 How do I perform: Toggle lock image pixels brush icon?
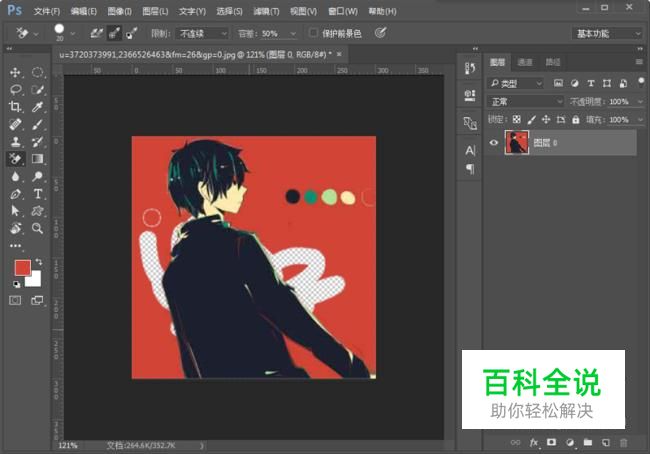click(531, 119)
